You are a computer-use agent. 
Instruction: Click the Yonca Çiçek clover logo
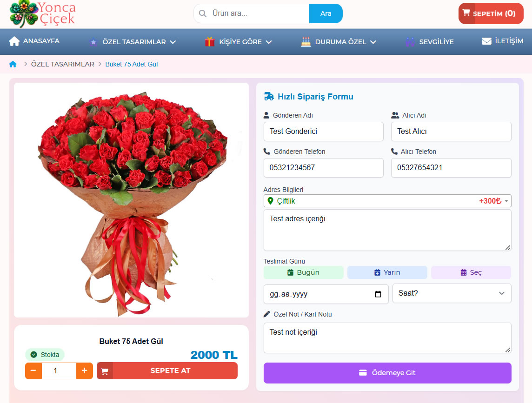(23, 13)
